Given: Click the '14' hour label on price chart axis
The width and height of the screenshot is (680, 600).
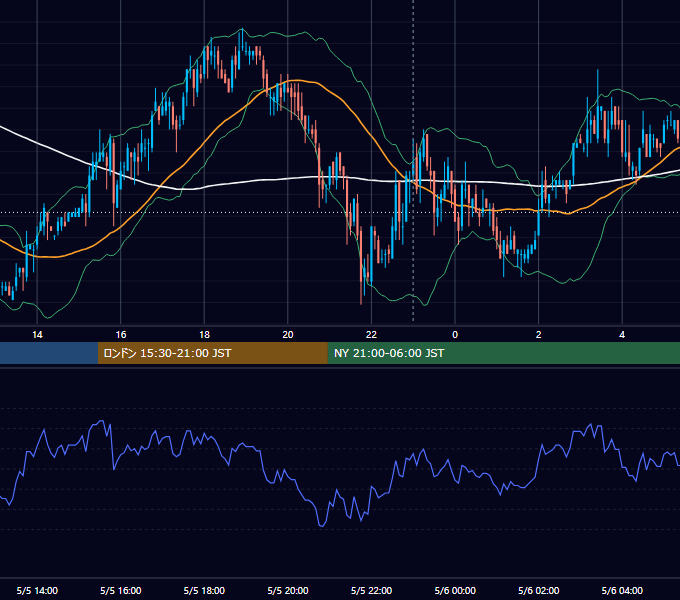Looking at the screenshot, I should click(37, 335).
